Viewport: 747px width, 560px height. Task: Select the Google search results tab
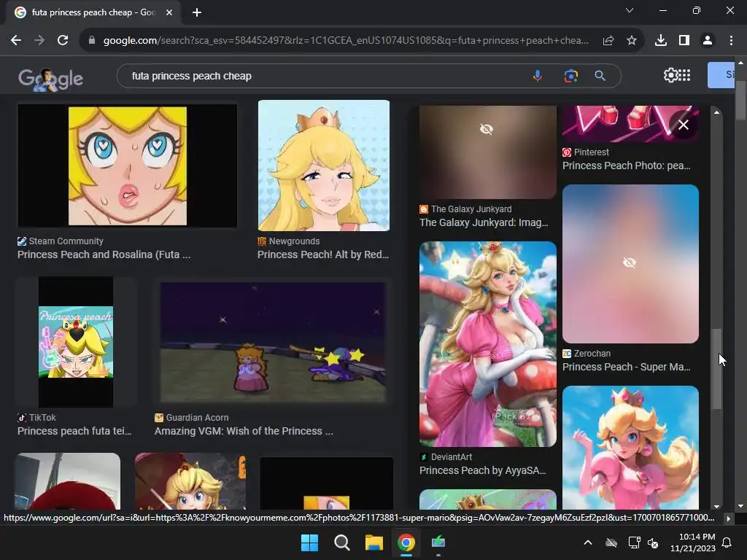tap(93, 12)
